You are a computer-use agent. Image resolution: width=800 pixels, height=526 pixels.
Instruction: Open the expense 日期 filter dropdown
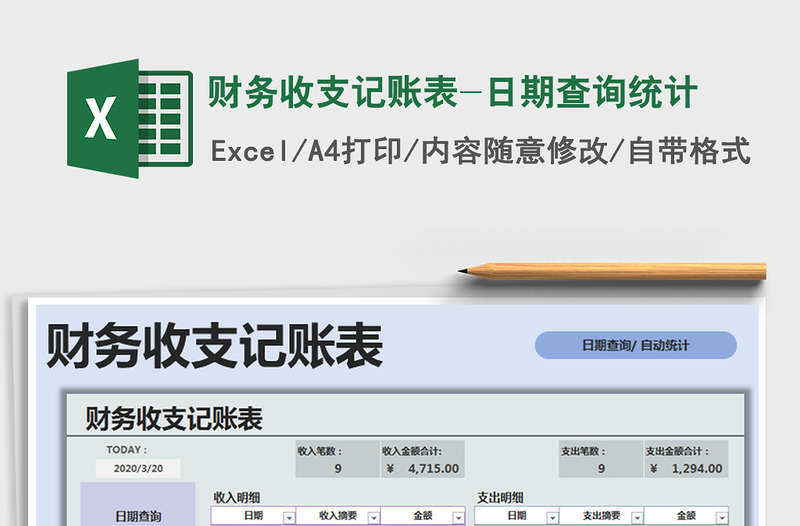551,517
